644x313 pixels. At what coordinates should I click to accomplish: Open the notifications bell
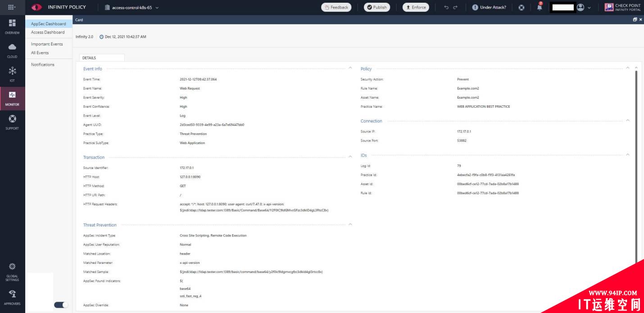pos(540,7)
